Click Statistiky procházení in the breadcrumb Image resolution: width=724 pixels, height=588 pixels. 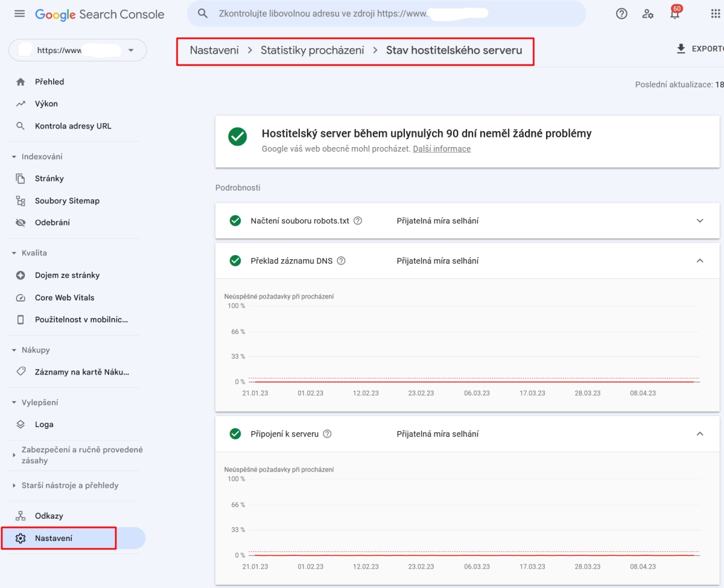click(312, 51)
